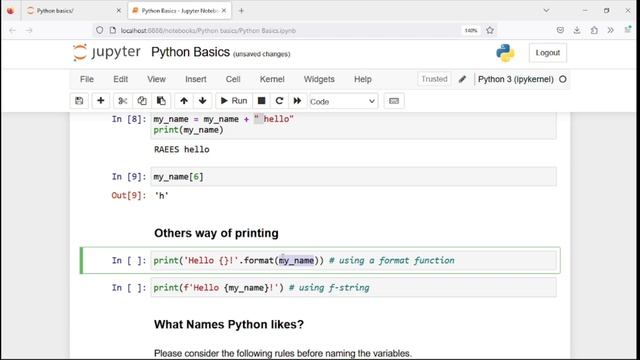Screen dimensions: 640x360
Task: Copy selected cells icon
Action: (142, 101)
